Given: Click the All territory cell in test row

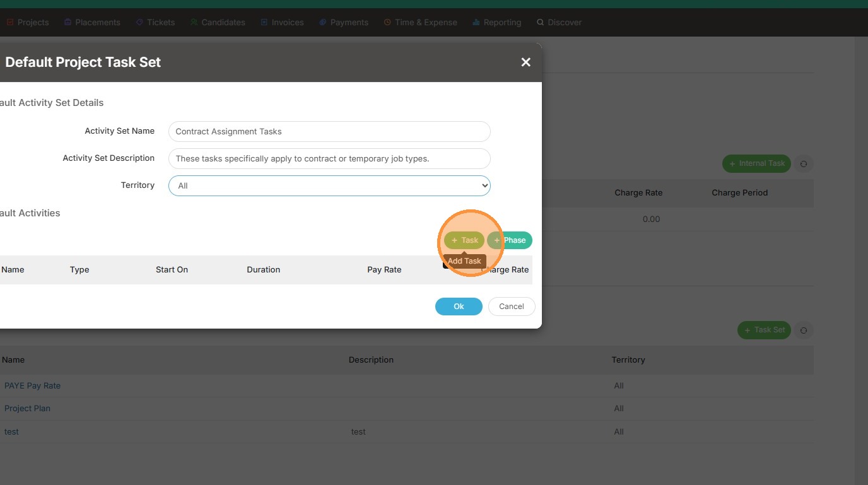Looking at the screenshot, I should (619, 431).
